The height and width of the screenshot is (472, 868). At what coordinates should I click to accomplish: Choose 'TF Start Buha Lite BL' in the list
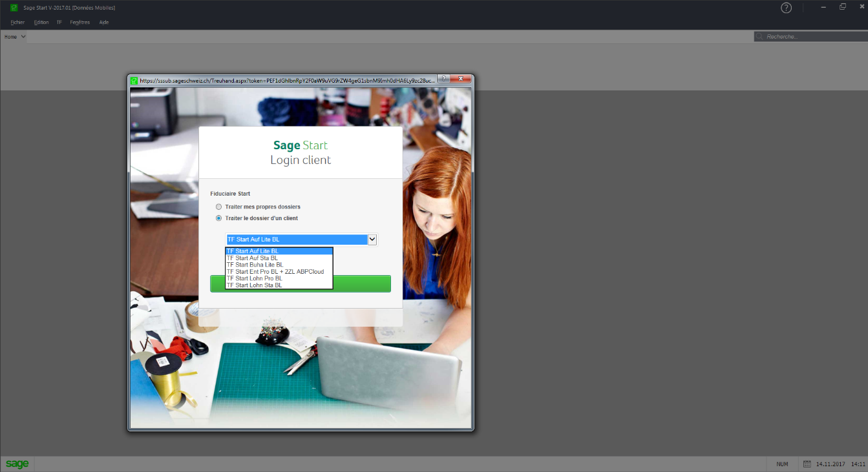[279, 265]
